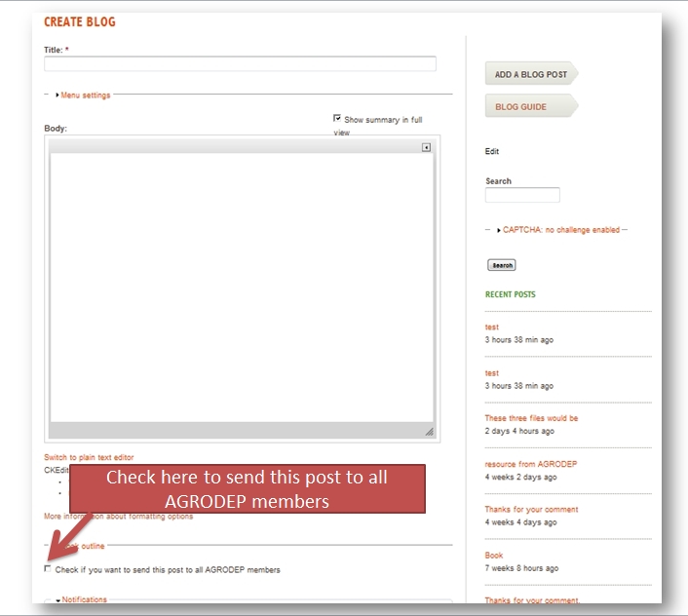Click '7 weeks 8 hours ago' timestamp
The width and height of the screenshot is (688, 616).
coord(521,568)
